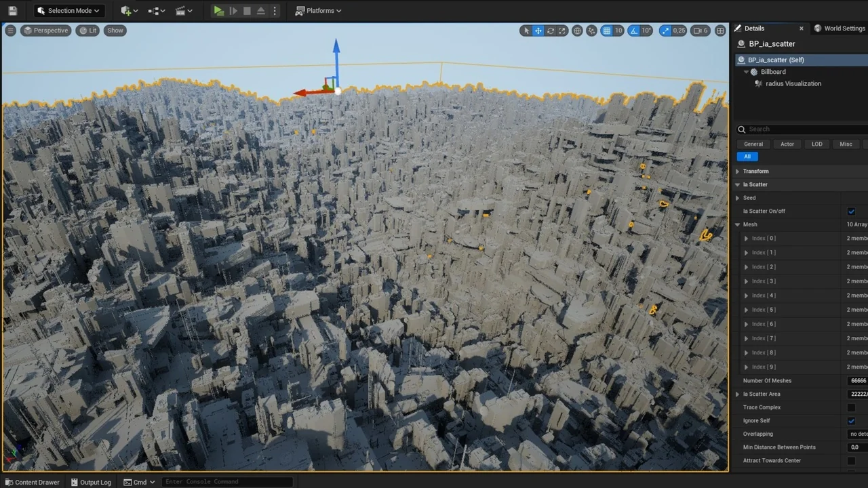Activate the scale transform tool
Image resolution: width=868 pixels, height=488 pixels.
[x=562, y=30]
